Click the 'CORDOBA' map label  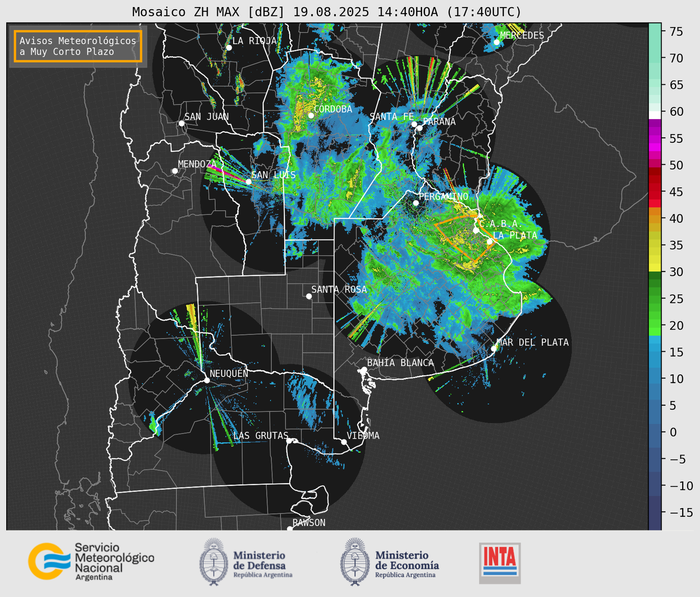(x=333, y=109)
